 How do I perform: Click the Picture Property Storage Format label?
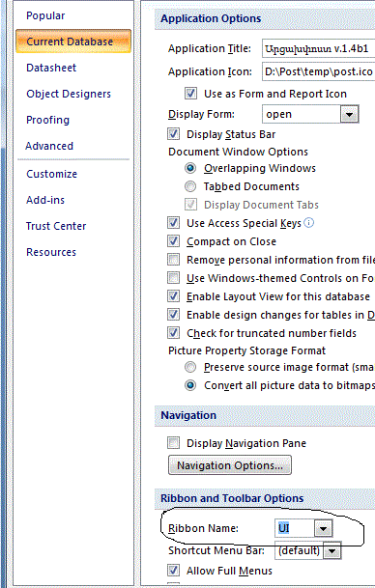click(246, 350)
